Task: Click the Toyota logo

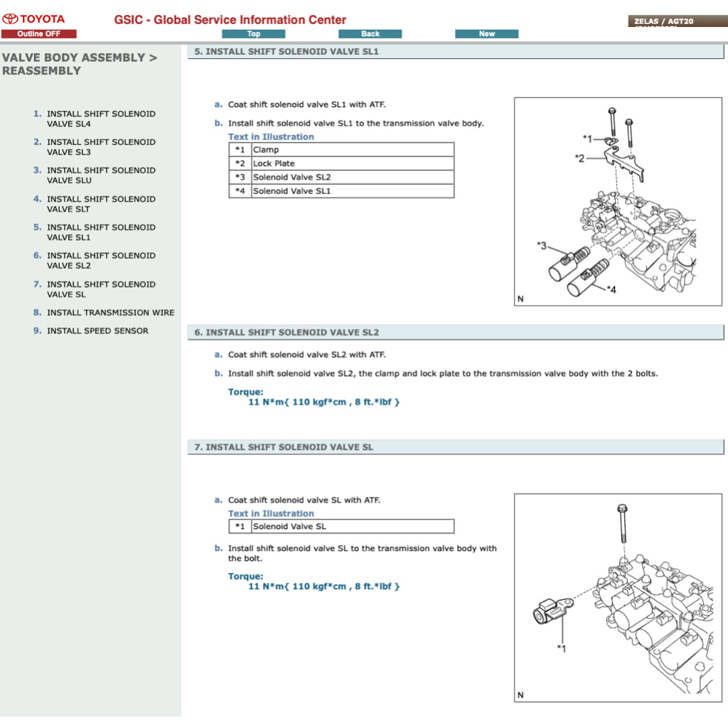Action: click(33, 18)
